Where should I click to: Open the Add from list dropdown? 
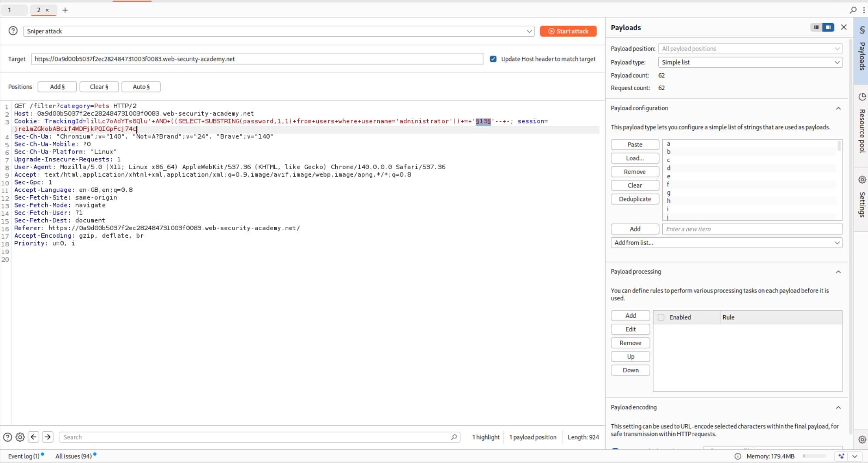837,243
